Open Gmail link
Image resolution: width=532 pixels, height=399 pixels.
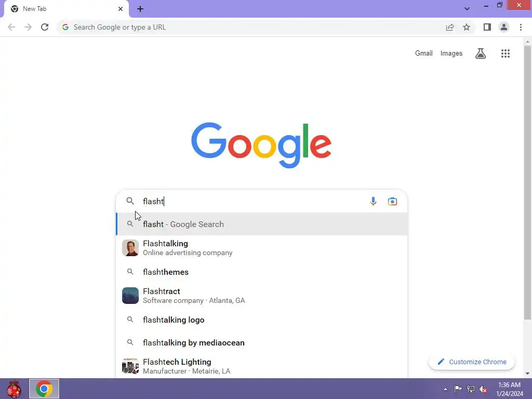[424, 54]
